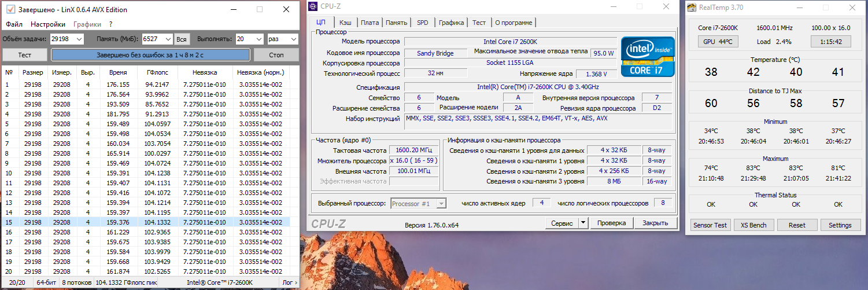Open the Processor #1 selection dropdown
Viewport: 868px width, 290px height.
[x=419, y=204]
